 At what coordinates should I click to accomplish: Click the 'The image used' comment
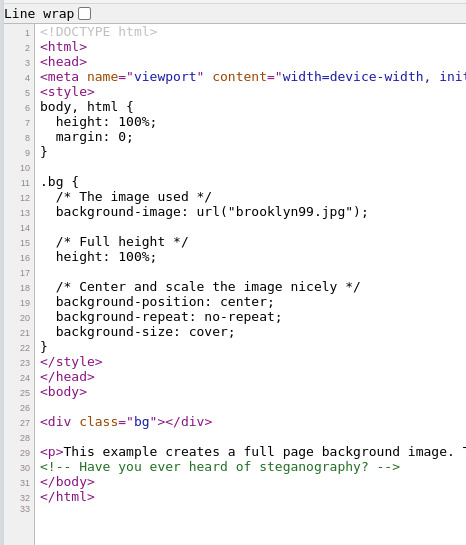click(x=133, y=197)
